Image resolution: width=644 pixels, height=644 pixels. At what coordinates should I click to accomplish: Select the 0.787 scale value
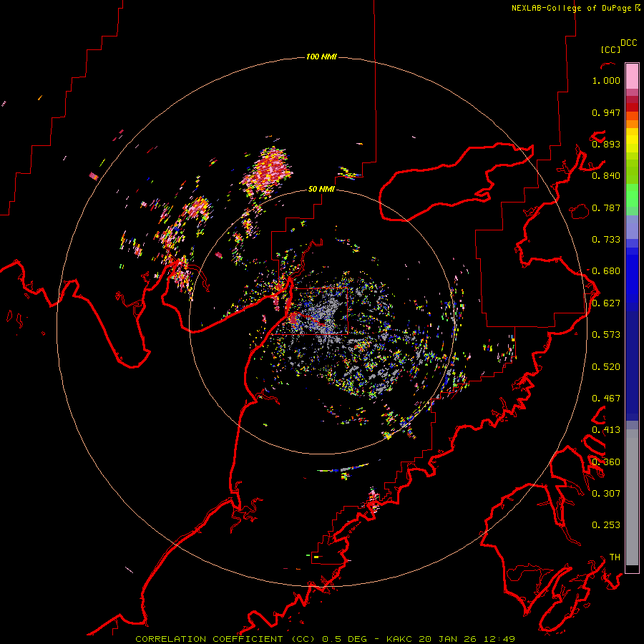(606, 208)
